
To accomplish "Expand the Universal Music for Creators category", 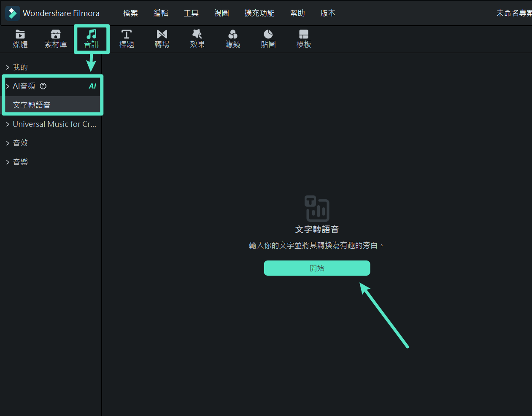I will 8,124.
